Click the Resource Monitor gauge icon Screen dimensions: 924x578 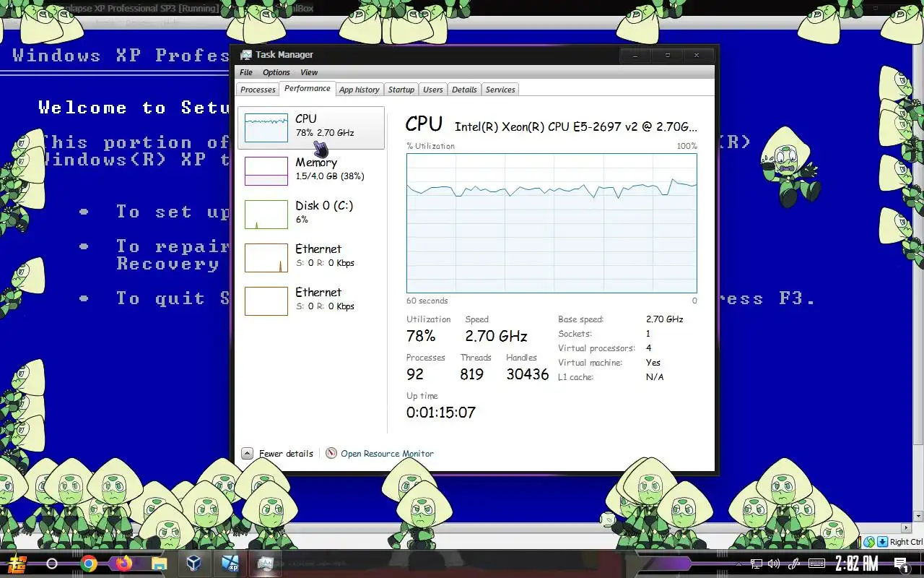point(331,453)
